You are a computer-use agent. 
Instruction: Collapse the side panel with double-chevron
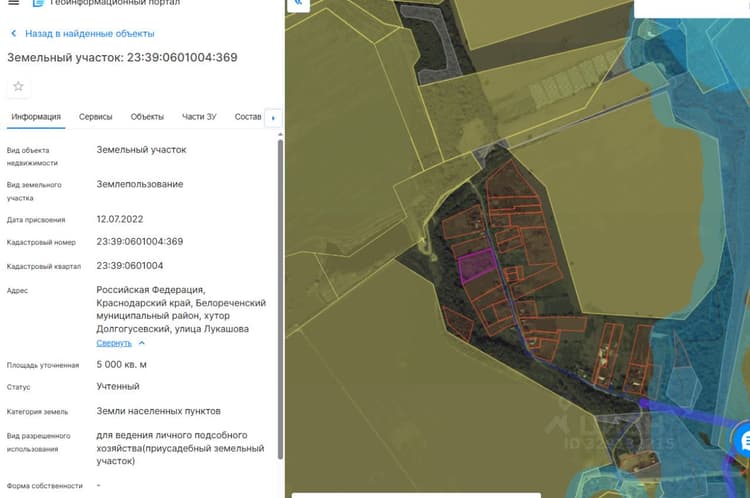tap(298, 4)
